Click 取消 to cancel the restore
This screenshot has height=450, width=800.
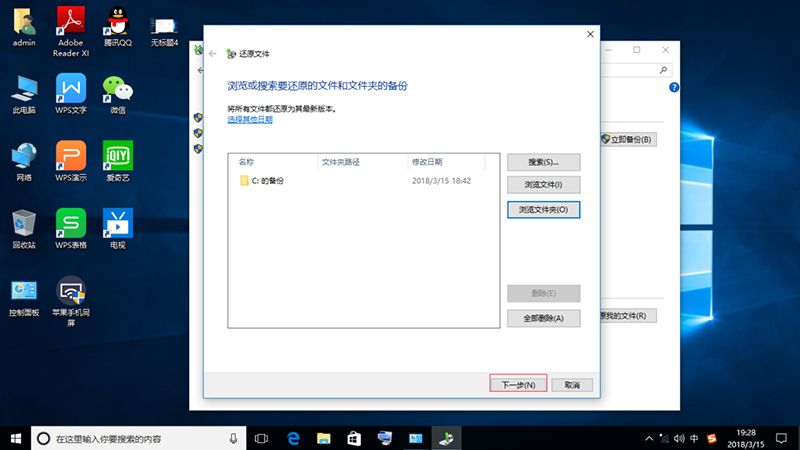coord(572,385)
